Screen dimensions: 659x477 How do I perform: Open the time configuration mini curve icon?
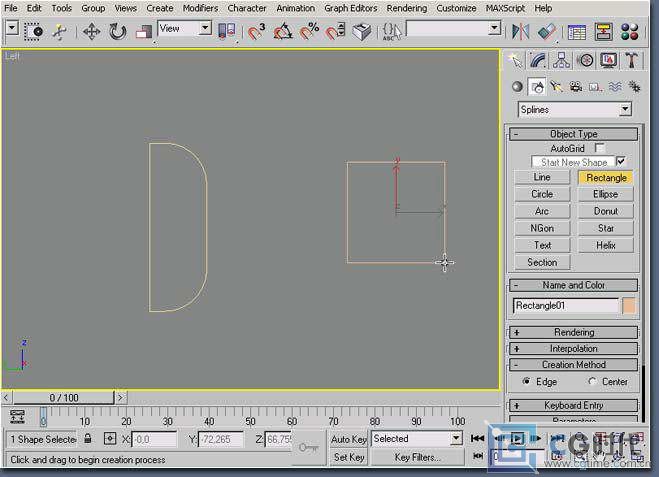point(17,416)
